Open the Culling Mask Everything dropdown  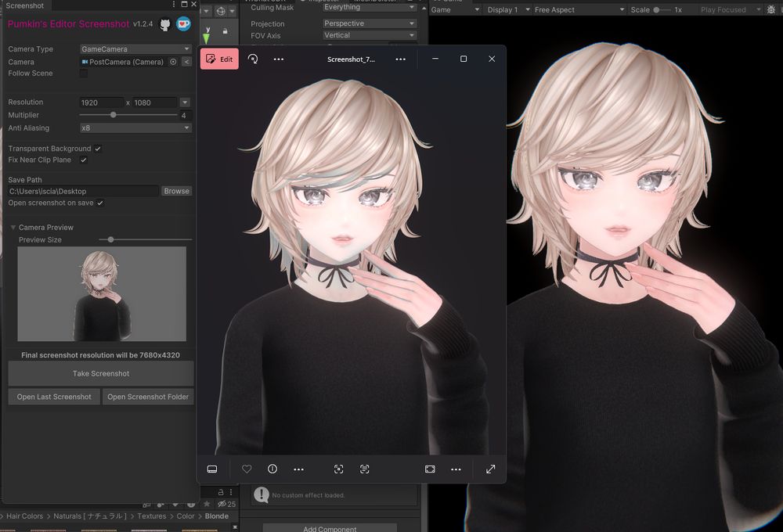click(x=369, y=8)
